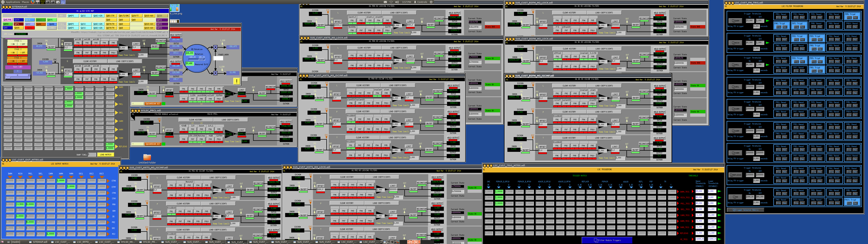Screen dimensions: 868x244
Task: Click Filter Module Triggers in LSC Triggering window
Action: 607,240
